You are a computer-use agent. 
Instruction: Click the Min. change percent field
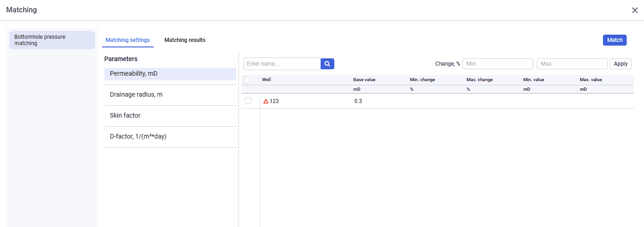coord(498,64)
